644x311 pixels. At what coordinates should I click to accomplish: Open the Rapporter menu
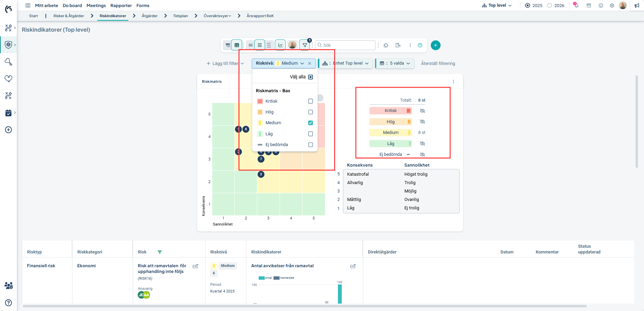tap(121, 5)
